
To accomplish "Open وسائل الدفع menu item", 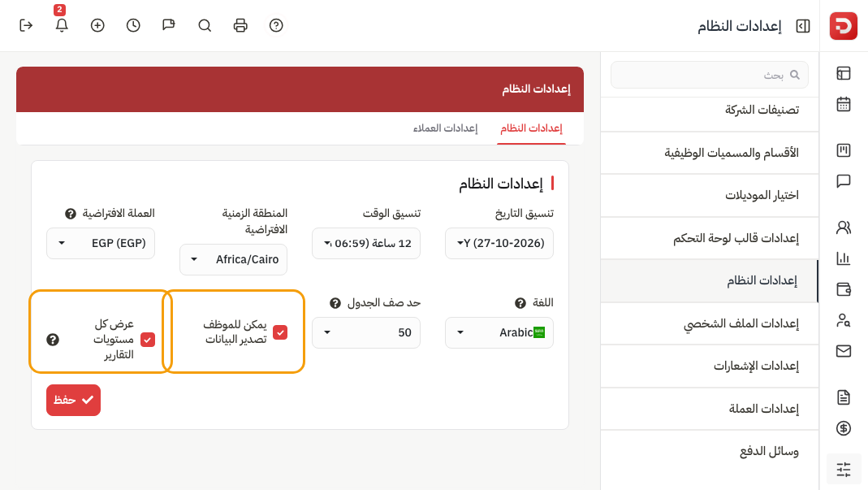I will click(x=710, y=452).
